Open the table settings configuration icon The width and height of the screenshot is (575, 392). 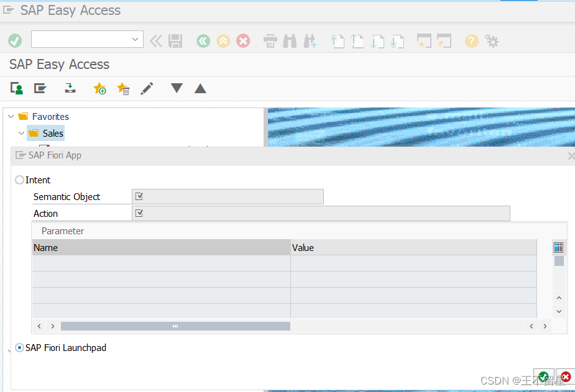click(x=558, y=248)
